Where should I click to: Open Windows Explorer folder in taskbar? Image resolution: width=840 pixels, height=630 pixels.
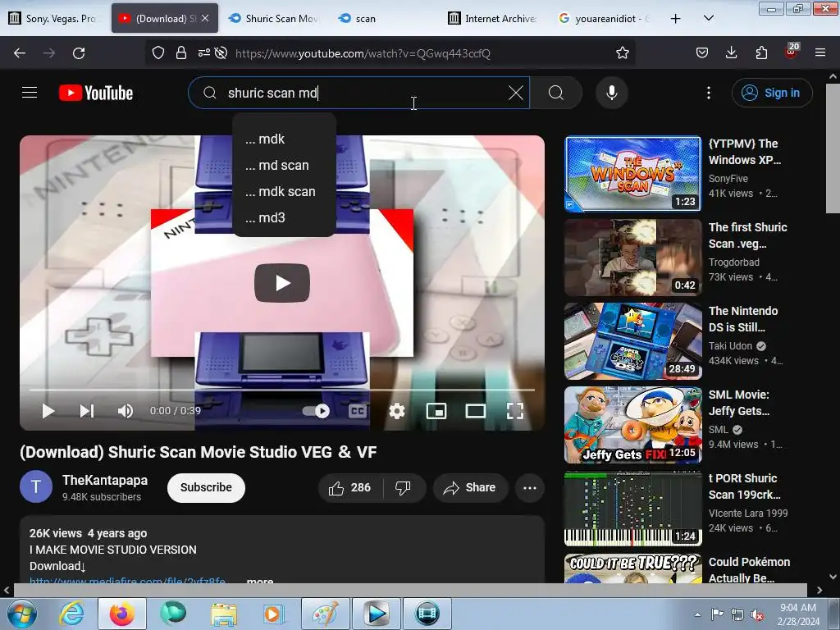point(223,614)
